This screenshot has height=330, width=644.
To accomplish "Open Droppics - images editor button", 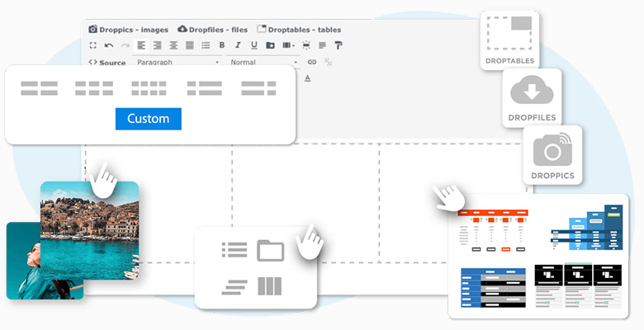I will 129,30.
